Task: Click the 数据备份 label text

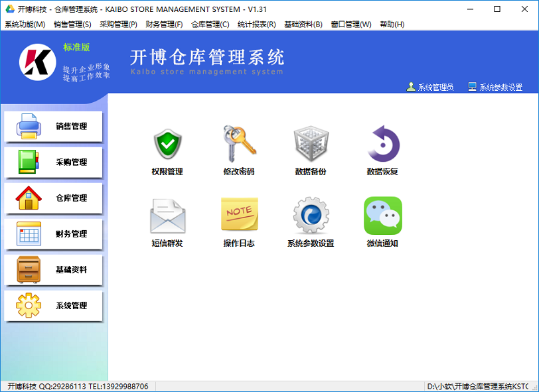Action: click(x=311, y=171)
